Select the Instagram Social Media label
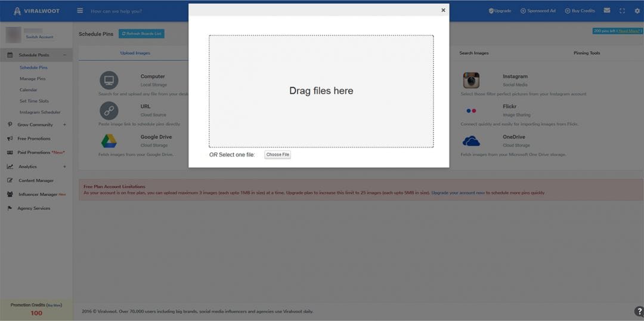 click(x=515, y=81)
